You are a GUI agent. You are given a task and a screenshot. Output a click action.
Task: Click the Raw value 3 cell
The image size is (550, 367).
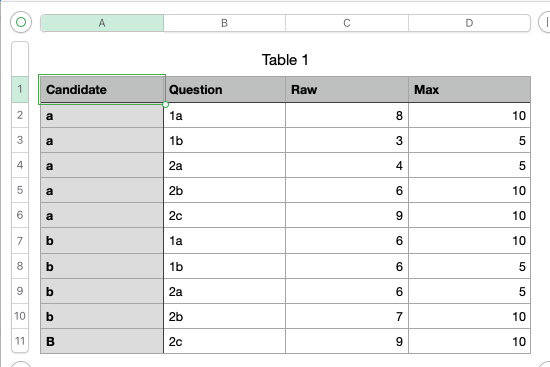coord(347,140)
